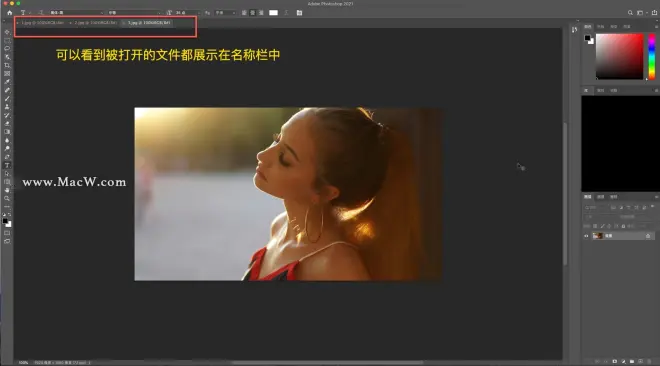Click the Background layer thumbnail
This screenshot has width=660, height=366.
click(x=597, y=236)
